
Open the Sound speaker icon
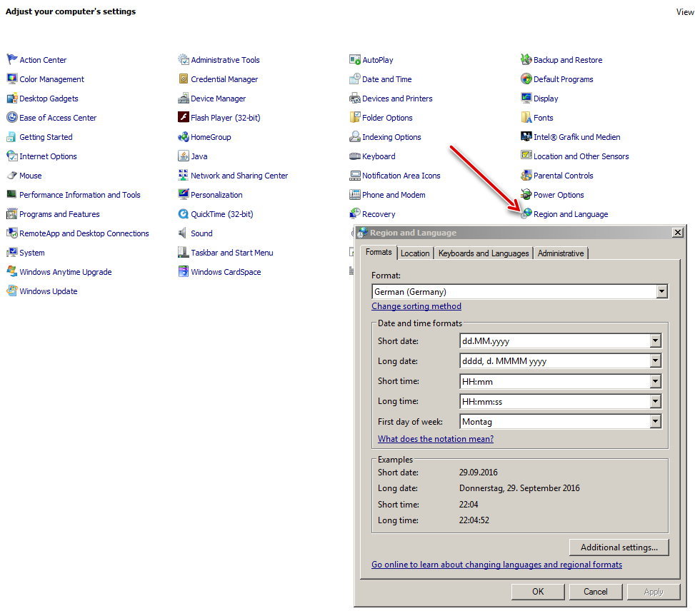pos(184,233)
